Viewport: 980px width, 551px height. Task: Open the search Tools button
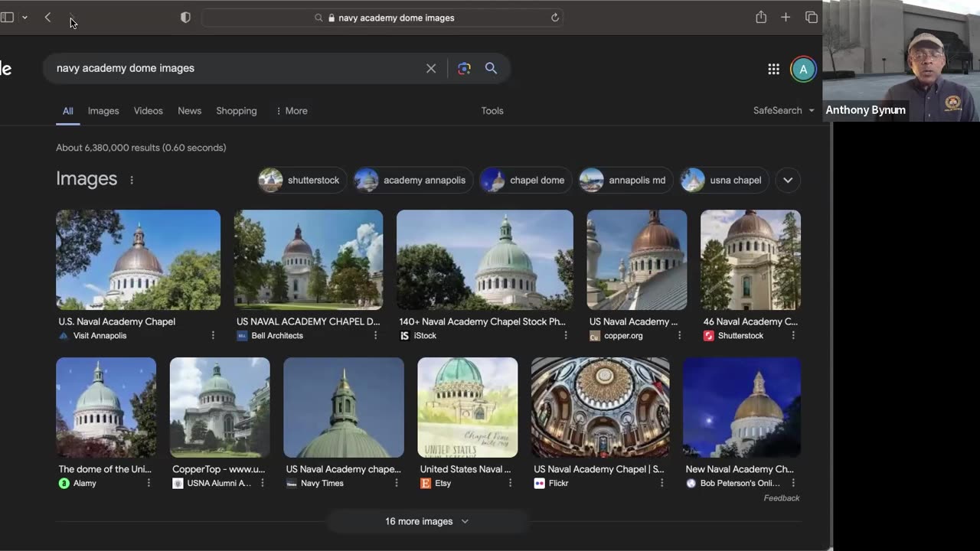492,111
